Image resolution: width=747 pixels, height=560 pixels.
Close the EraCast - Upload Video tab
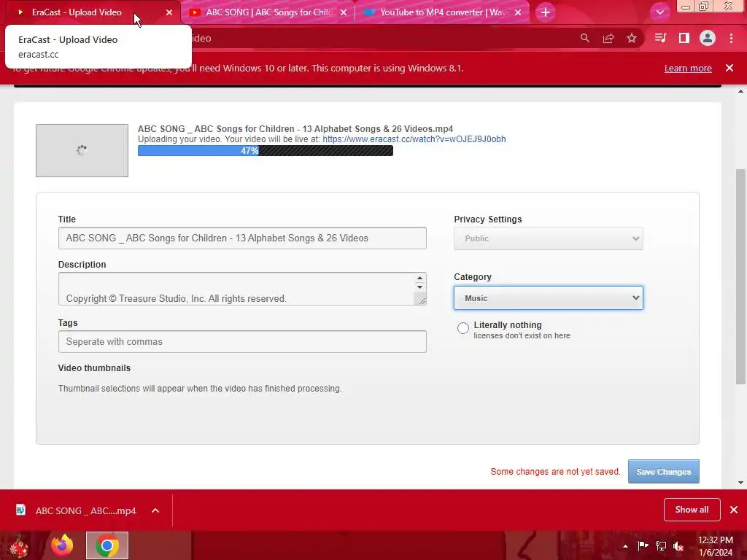pyautogui.click(x=169, y=12)
